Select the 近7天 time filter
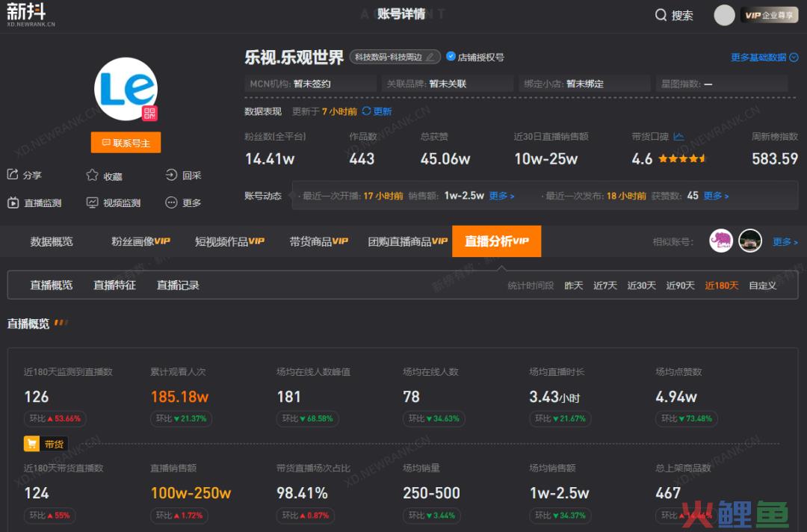Screen dimensions: 807x532 605,285
